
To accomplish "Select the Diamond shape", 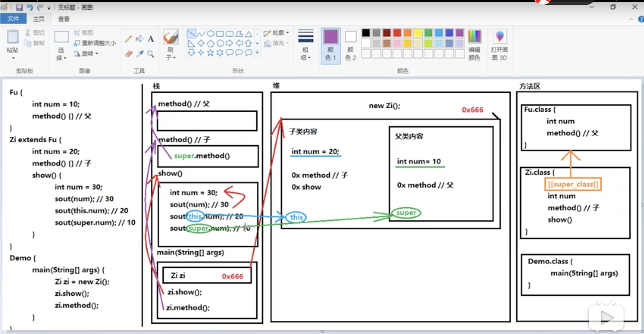I will (x=201, y=43).
